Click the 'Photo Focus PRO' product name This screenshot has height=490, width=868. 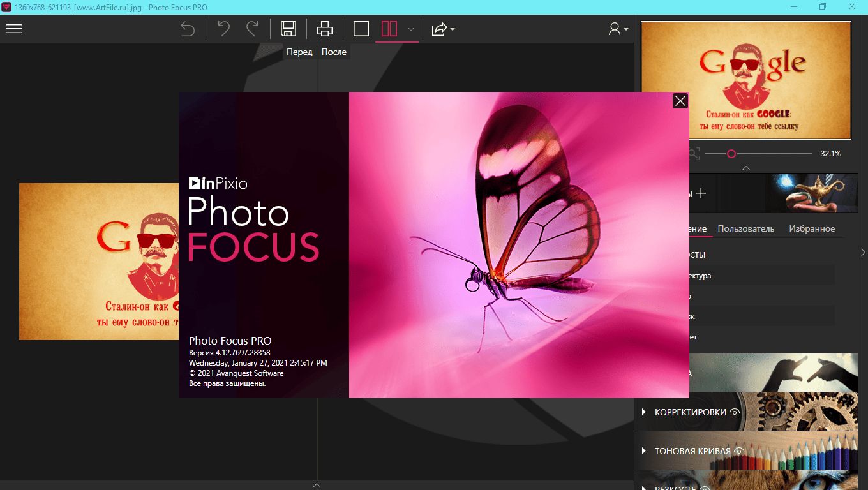(230, 341)
